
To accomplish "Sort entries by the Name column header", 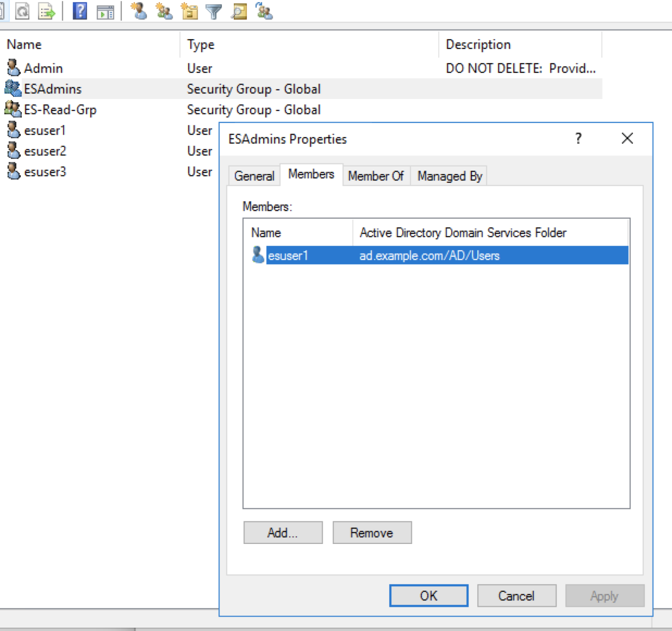I will [24, 44].
